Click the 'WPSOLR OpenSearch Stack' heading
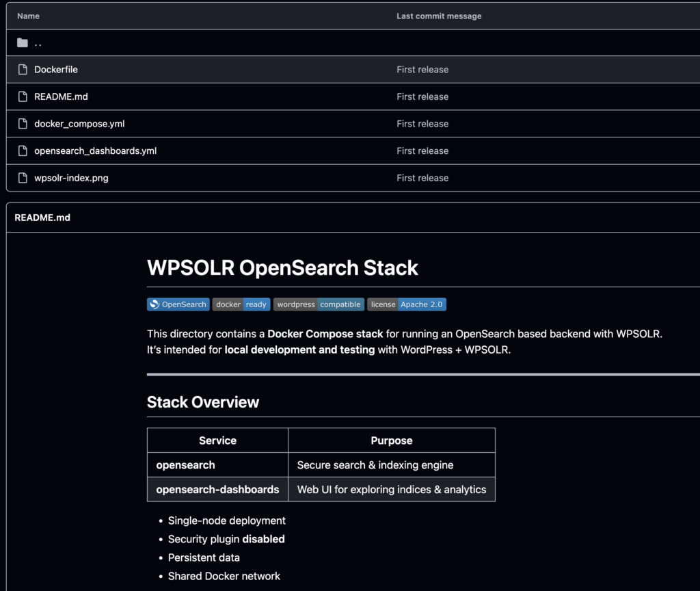 tap(282, 267)
